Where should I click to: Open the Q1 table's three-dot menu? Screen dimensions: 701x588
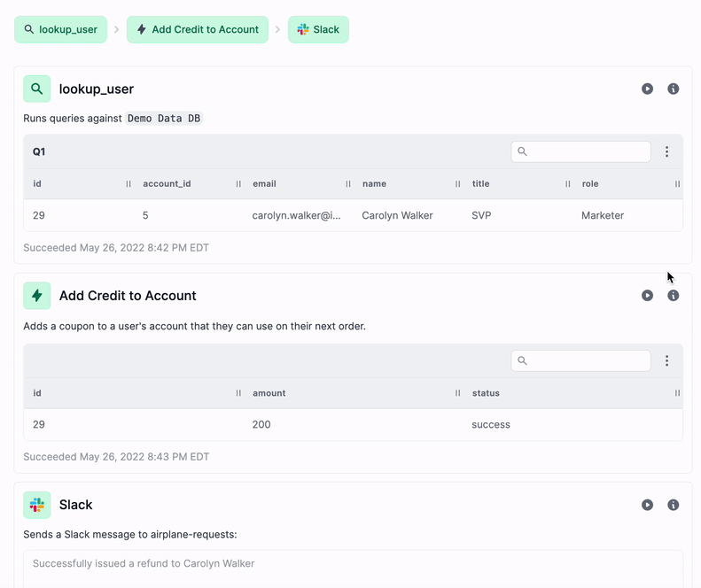[666, 151]
